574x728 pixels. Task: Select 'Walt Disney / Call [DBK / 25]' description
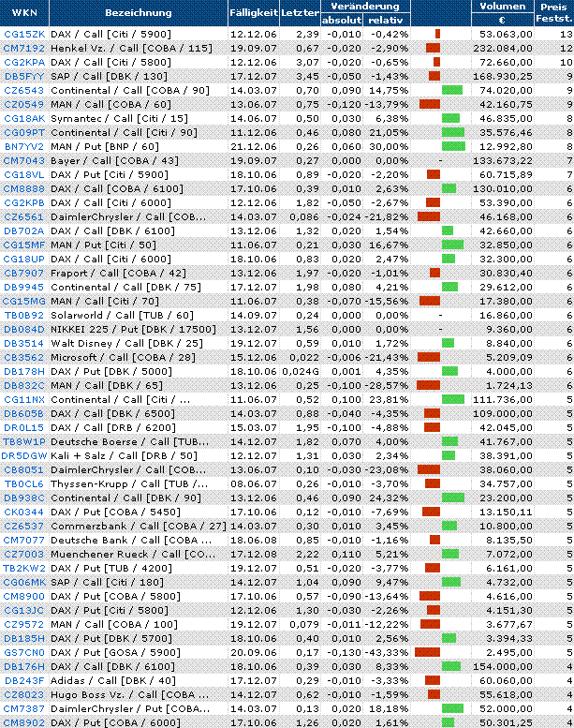click(126, 344)
